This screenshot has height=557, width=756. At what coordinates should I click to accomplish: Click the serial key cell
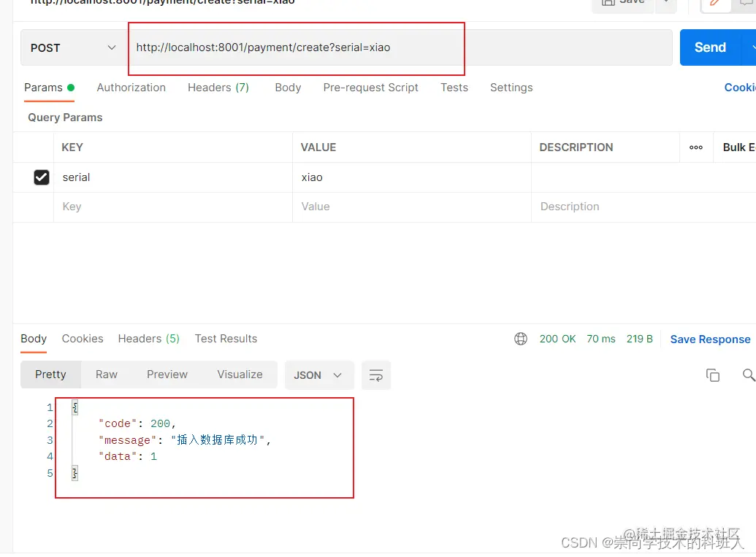point(173,177)
